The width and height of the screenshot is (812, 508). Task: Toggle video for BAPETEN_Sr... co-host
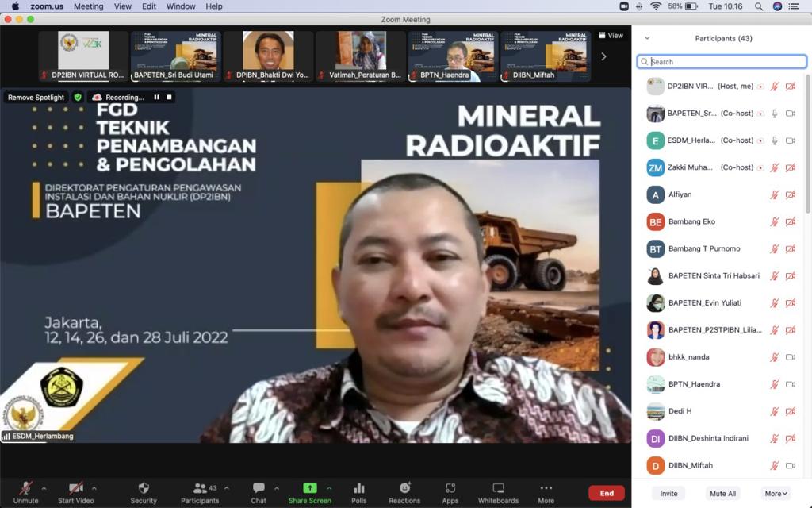click(x=791, y=114)
